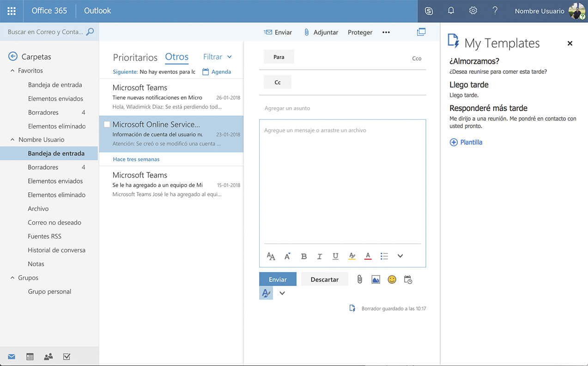Insert a bulleted list

[384, 256]
